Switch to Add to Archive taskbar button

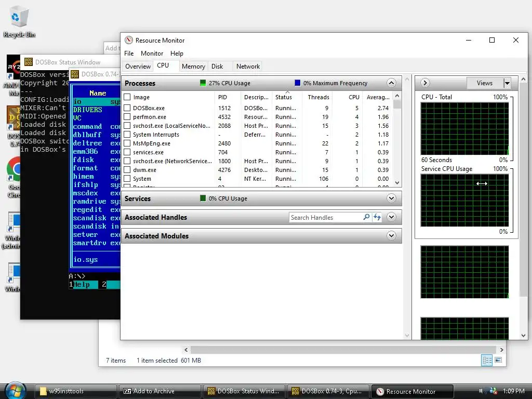point(160,391)
